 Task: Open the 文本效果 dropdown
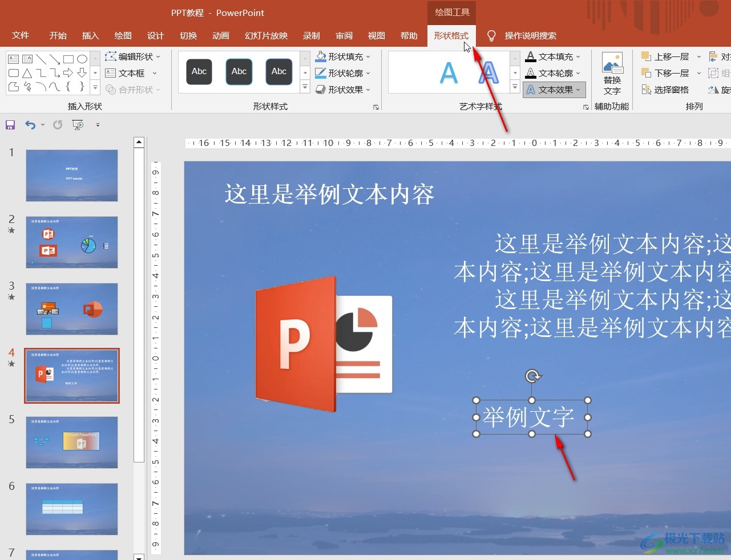[x=554, y=90]
